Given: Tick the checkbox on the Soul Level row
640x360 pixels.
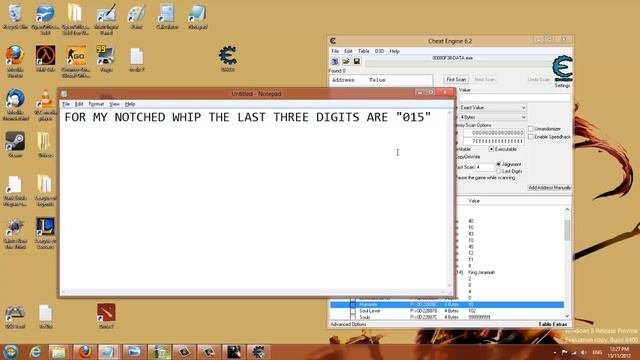Looking at the screenshot, I should (353, 311).
